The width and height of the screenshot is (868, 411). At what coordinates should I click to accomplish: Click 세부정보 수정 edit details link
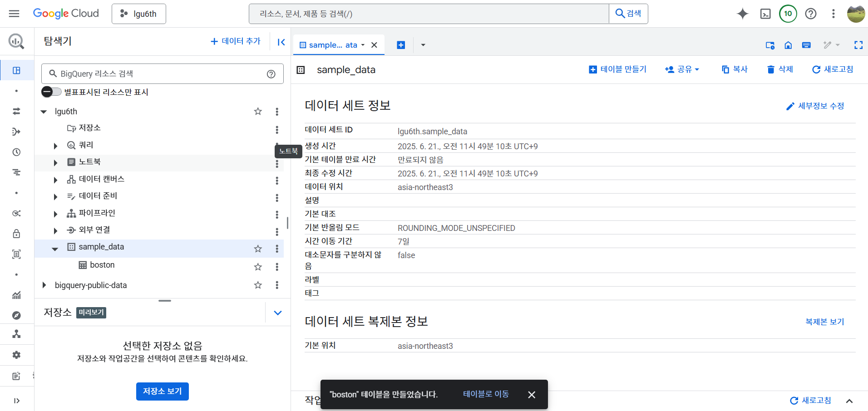[815, 106]
